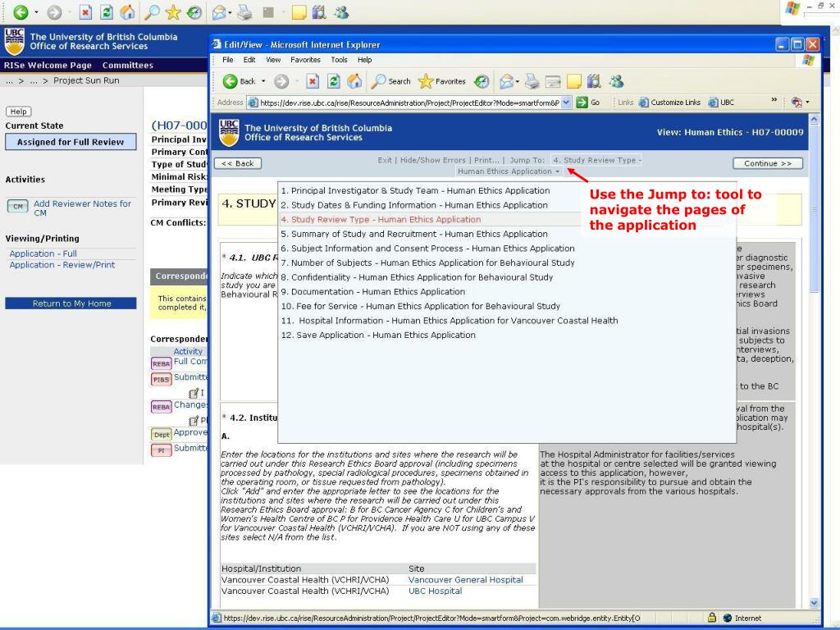Click the Mail icon in the Edit/View toolbar
840x630 pixels.
click(x=505, y=81)
